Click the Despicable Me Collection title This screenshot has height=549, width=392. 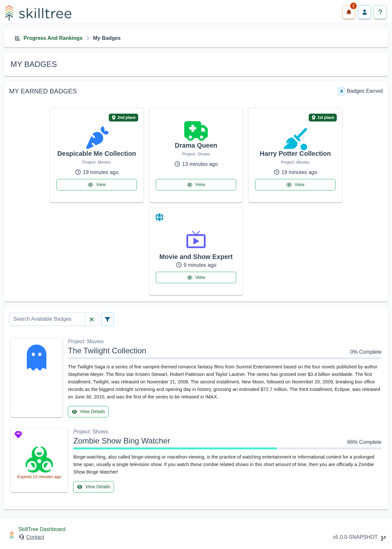click(97, 153)
